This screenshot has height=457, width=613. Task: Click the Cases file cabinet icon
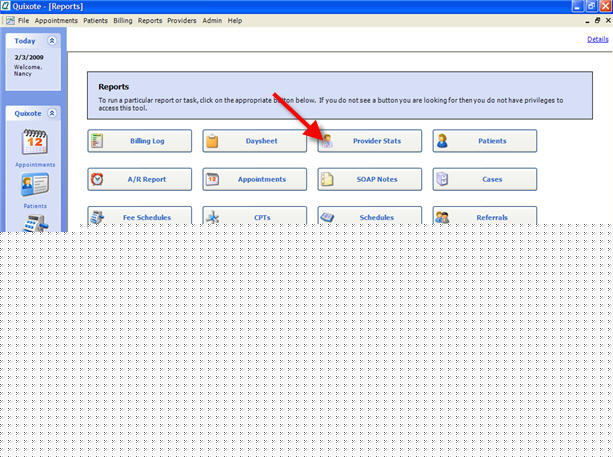click(x=442, y=179)
